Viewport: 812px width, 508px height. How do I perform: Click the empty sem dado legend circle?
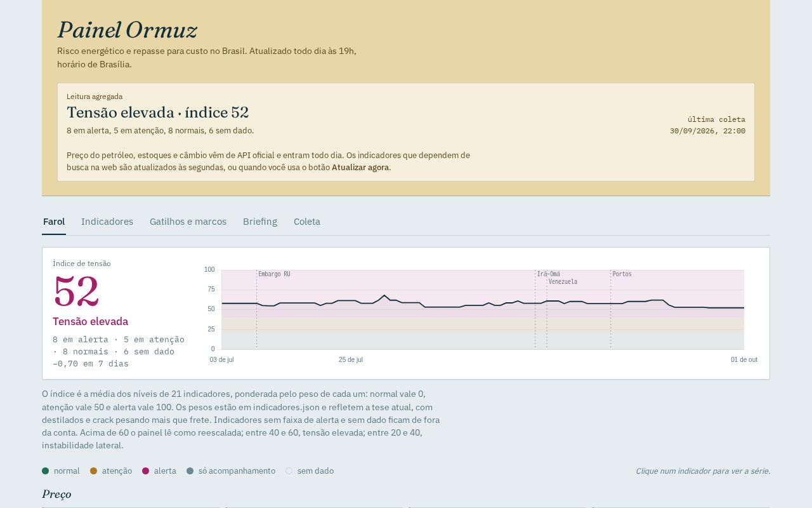click(289, 471)
